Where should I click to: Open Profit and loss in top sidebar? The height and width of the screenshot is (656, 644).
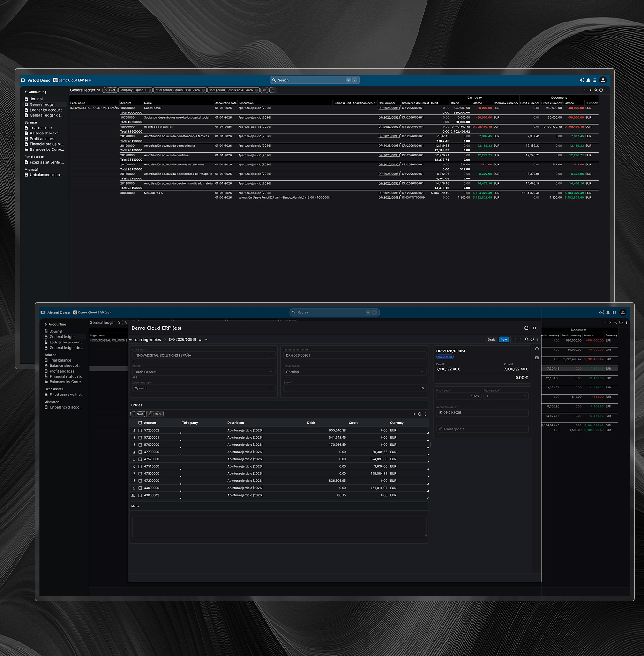[x=42, y=139]
